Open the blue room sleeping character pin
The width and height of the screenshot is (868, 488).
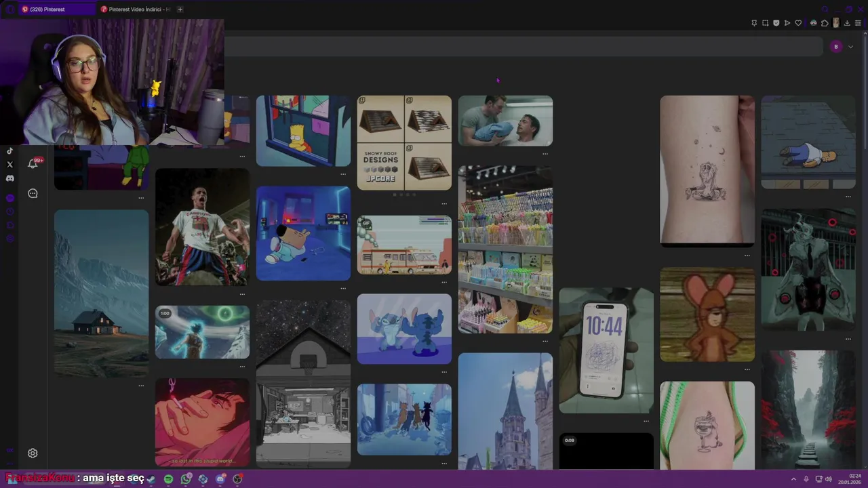(303, 233)
